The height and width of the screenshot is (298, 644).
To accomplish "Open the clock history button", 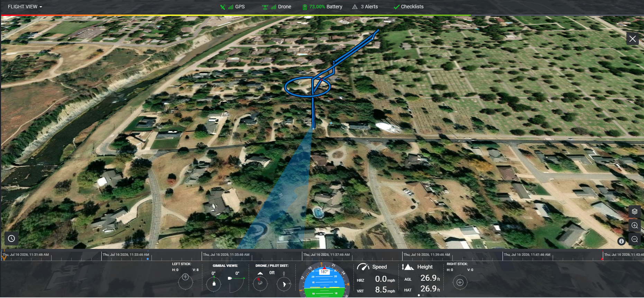I will [x=11, y=238].
